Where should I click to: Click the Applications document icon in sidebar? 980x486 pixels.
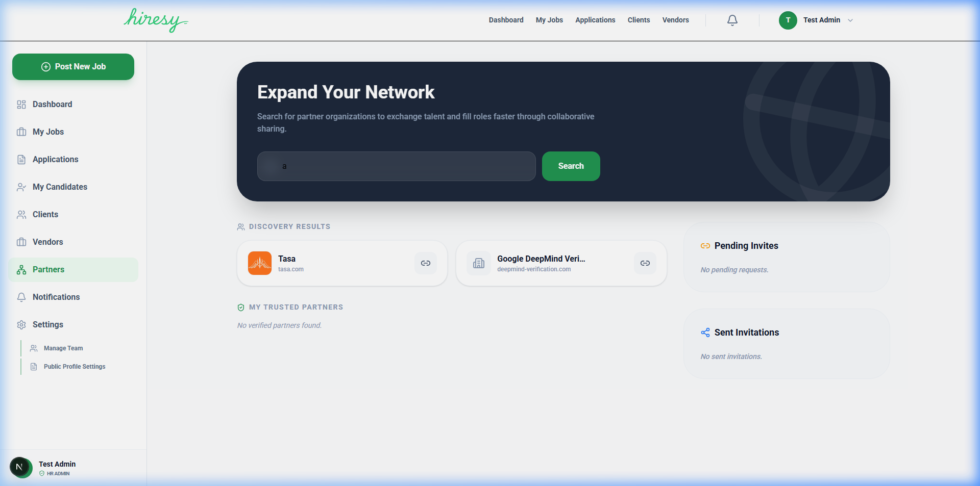coord(21,160)
